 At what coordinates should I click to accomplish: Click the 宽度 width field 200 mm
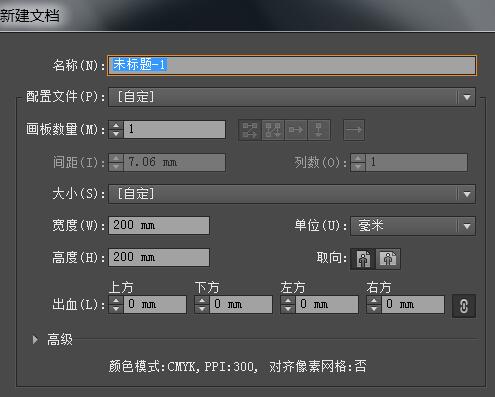pyautogui.click(x=159, y=225)
